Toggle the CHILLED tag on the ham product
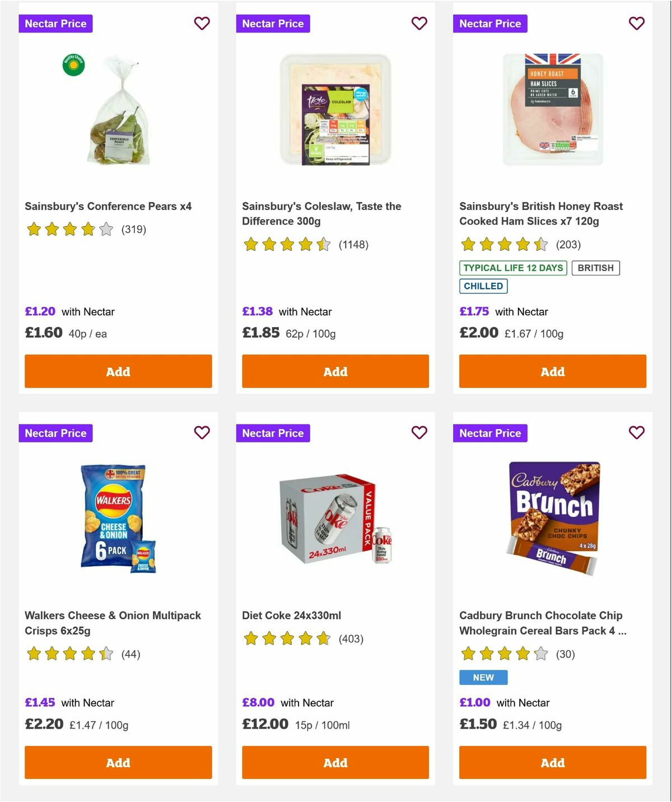Viewport: 672px width, 802px height. point(483,286)
